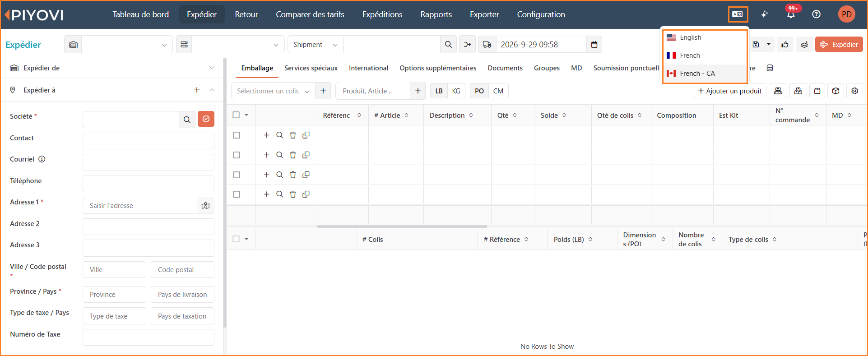The height and width of the screenshot is (356, 868).
Task: Open the warehouse selector dropdown
Action: pos(126,44)
